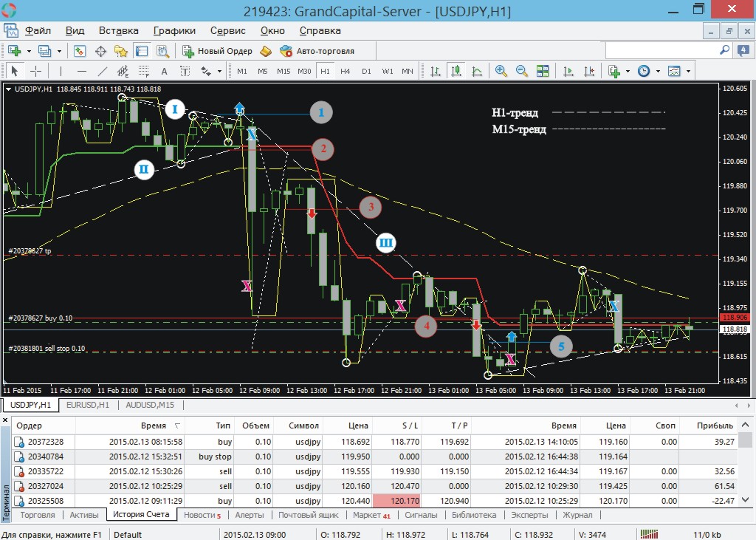The image size is (756, 540).
Task: Open the Новости terminal tab
Action: [202, 515]
